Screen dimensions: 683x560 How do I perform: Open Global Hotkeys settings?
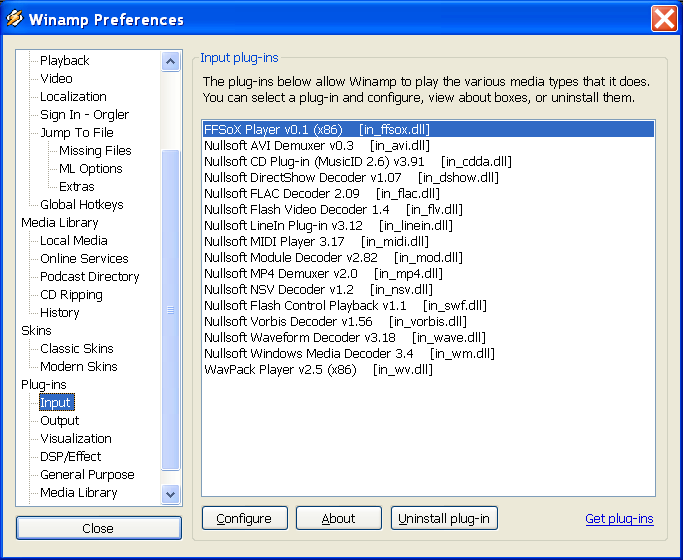[x=82, y=205]
